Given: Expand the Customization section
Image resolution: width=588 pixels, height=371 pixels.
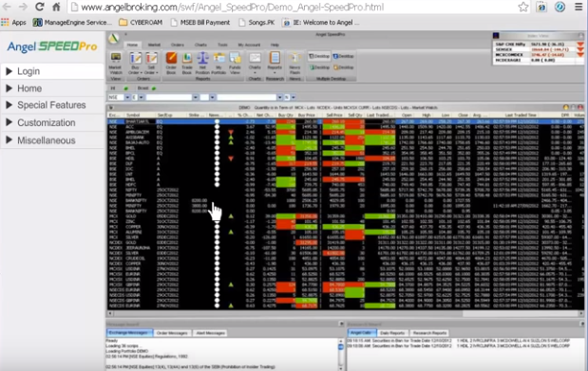Looking at the screenshot, I should [52, 122].
